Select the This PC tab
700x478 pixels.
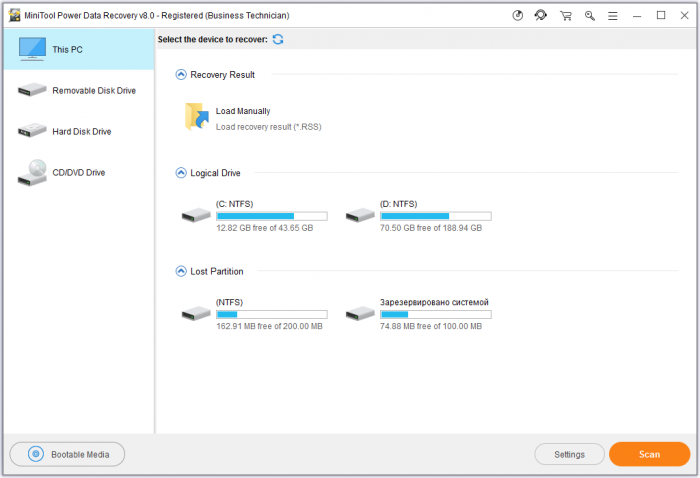coord(79,49)
